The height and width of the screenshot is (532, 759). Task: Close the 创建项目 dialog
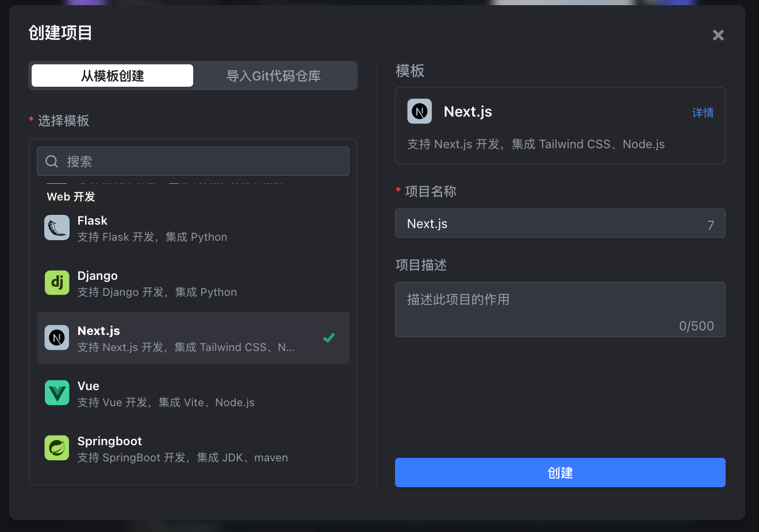click(x=718, y=35)
